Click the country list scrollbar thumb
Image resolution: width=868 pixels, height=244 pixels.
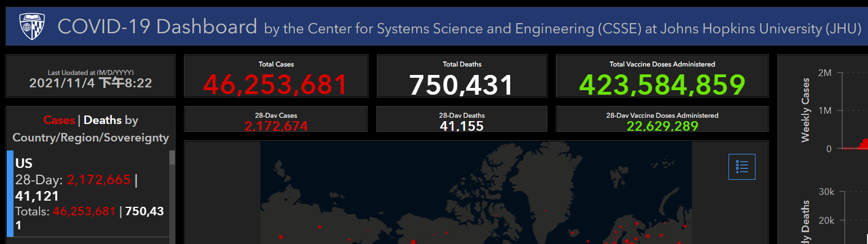[x=172, y=157]
